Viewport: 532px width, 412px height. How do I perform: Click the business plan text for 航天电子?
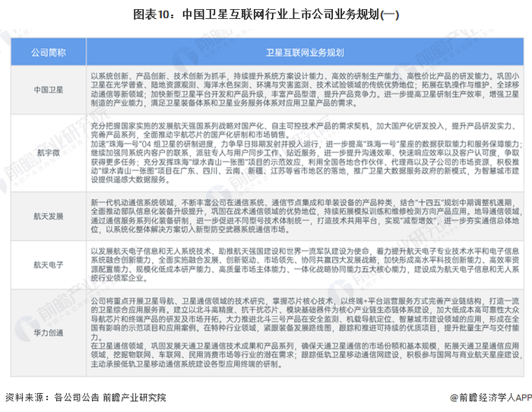pyautogui.click(x=305, y=265)
